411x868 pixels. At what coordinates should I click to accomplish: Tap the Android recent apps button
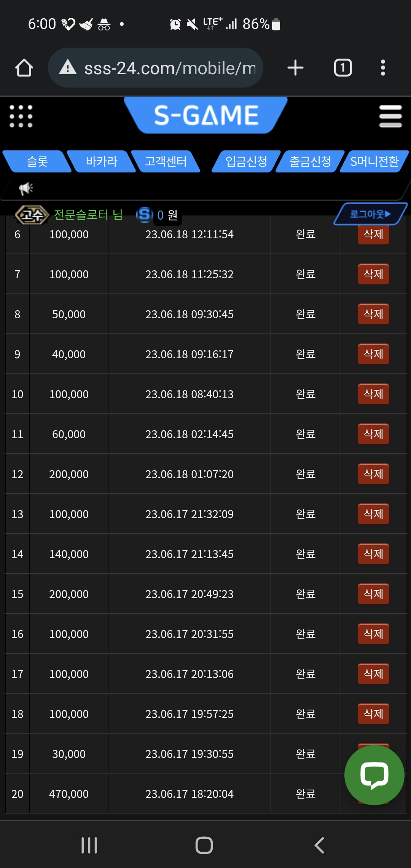[x=89, y=845]
